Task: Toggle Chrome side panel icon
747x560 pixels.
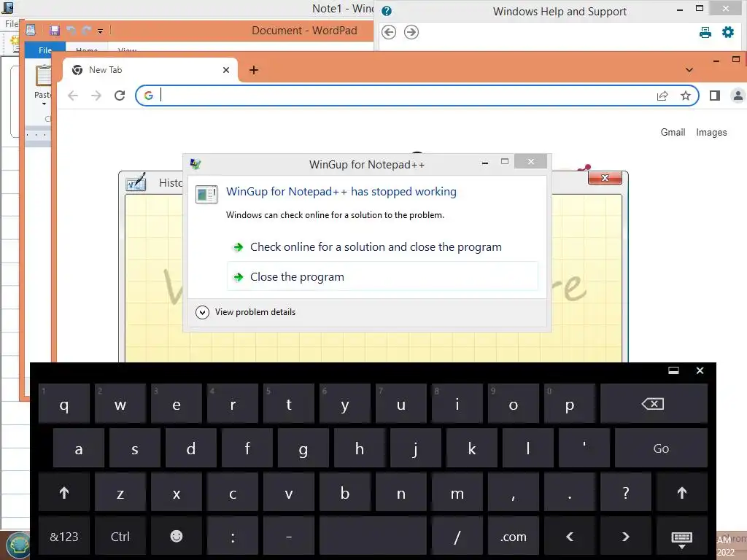Action: point(715,96)
